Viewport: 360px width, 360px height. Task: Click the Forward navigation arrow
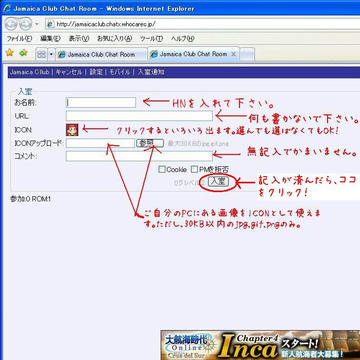tap(25, 24)
